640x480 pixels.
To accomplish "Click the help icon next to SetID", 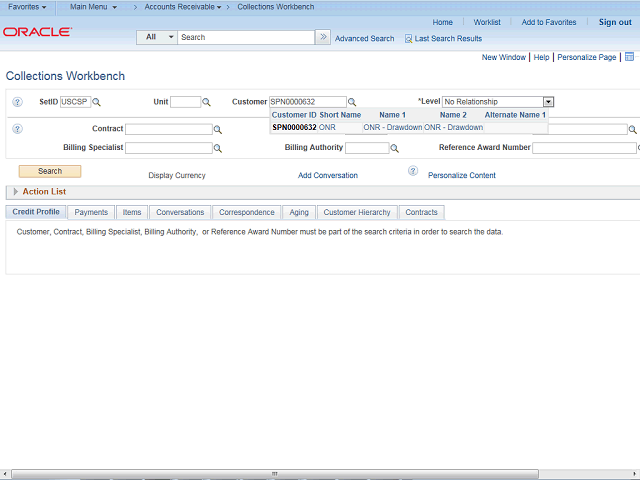I will tap(17, 102).
